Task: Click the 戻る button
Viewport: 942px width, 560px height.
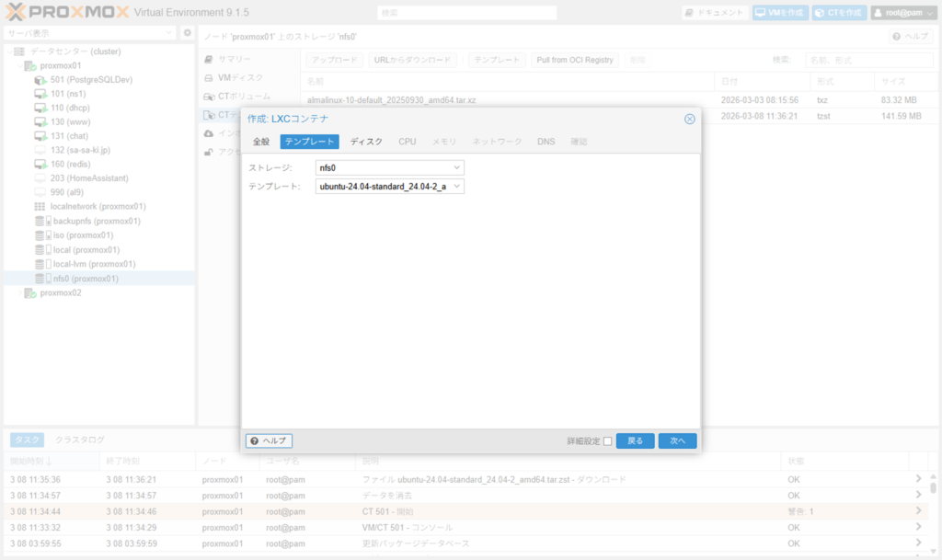Action: (x=635, y=441)
